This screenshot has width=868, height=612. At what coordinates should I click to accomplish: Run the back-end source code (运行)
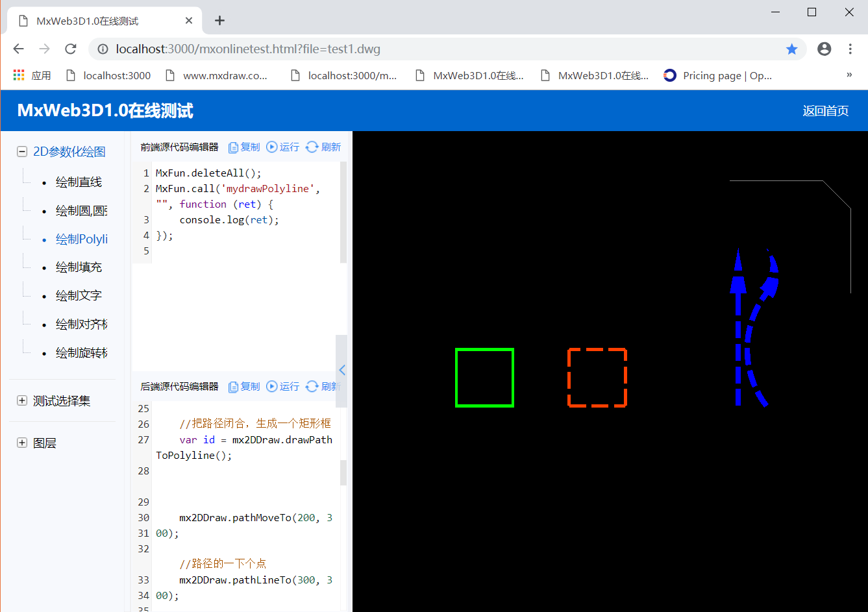click(x=283, y=387)
